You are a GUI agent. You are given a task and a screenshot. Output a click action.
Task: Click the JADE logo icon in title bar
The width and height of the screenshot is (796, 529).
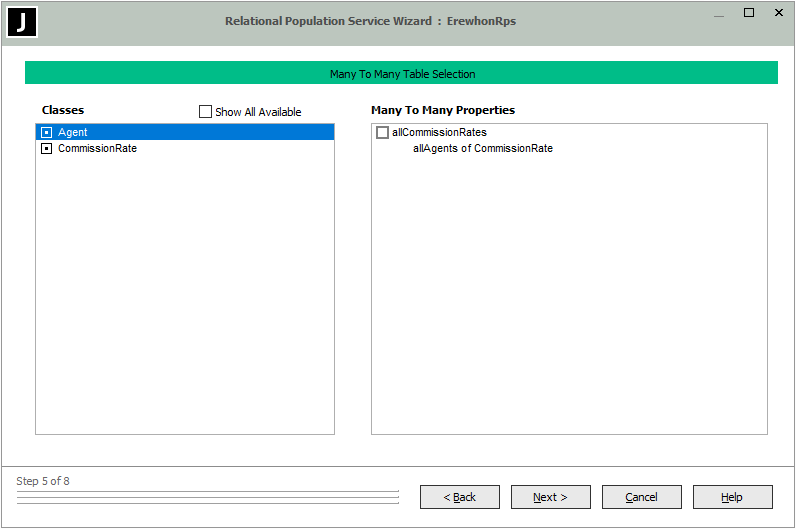(x=22, y=21)
